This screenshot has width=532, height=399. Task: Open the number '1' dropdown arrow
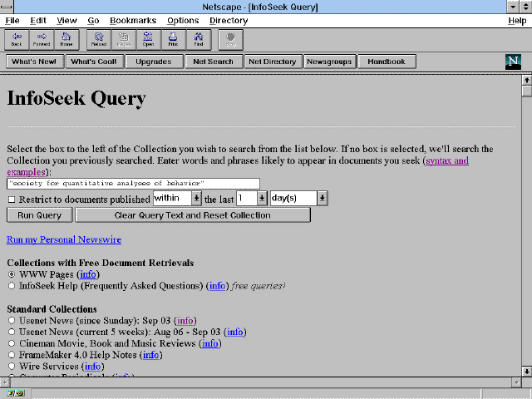point(262,198)
